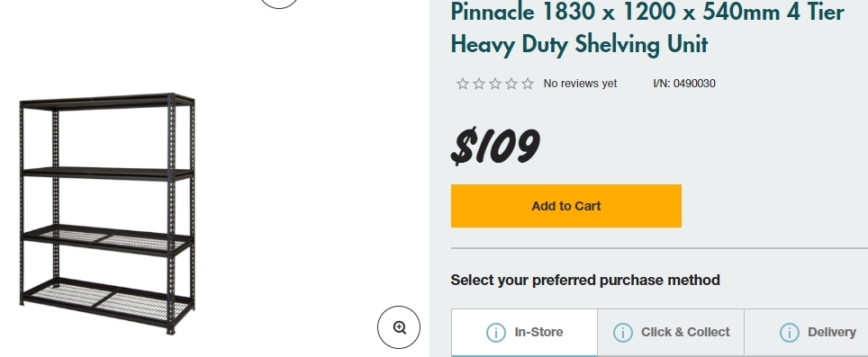Select the fourth rating star

(x=511, y=84)
